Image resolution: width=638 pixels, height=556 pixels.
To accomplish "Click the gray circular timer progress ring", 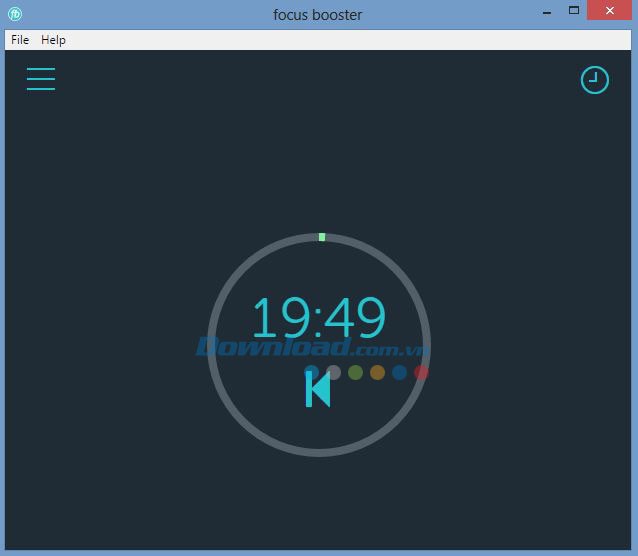I will pos(212,345).
